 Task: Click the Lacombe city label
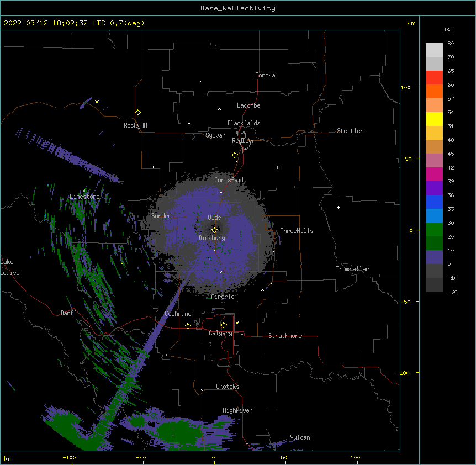248,105
